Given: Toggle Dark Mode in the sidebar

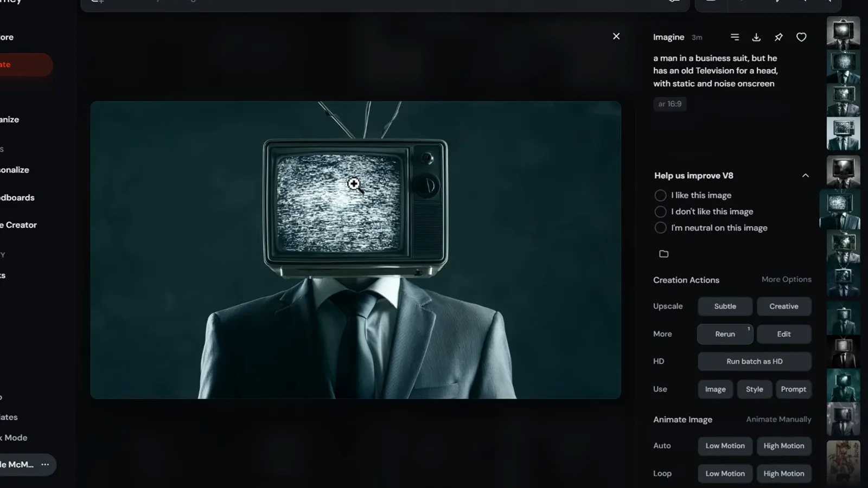Looking at the screenshot, I should pyautogui.click(x=14, y=438).
